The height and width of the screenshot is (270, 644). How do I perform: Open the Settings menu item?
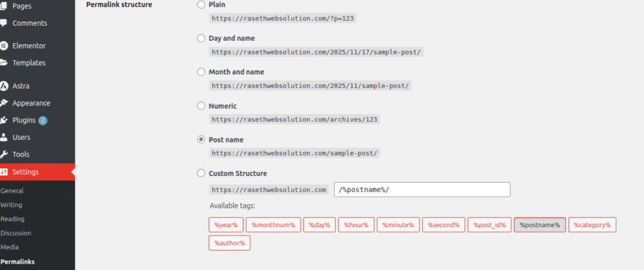[25, 172]
